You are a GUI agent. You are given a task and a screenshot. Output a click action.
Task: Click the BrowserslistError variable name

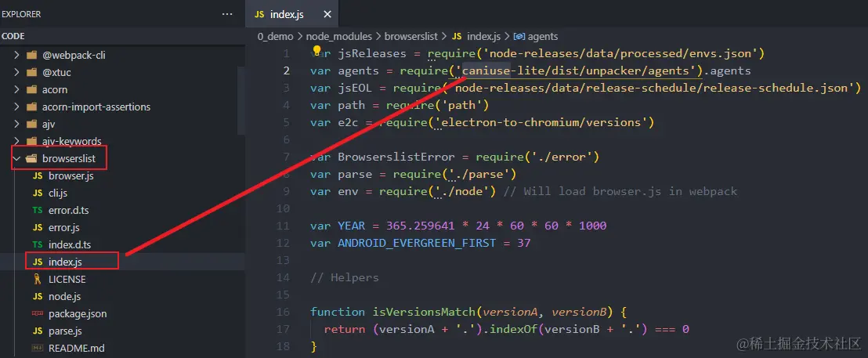click(396, 157)
